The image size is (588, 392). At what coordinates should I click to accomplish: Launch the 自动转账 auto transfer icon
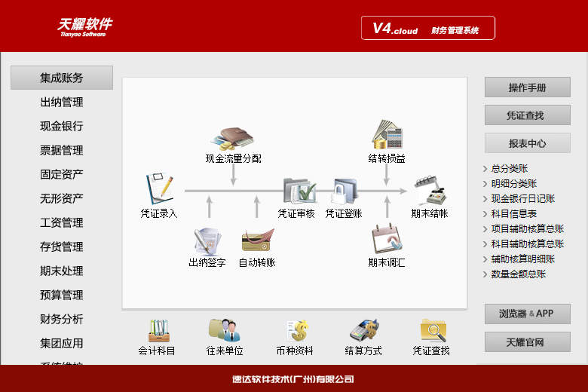[x=258, y=240]
